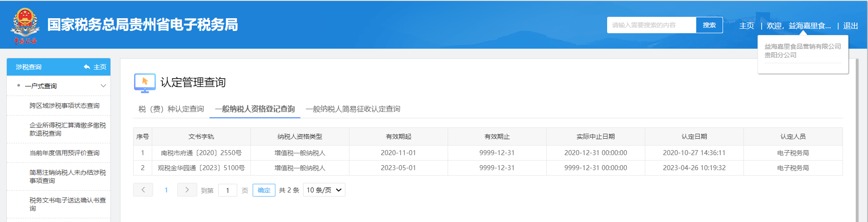Open 跨区域涉税事项状态查询 in sidebar
Viewport: 868px width, 222px height.
click(x=64, y=106)
